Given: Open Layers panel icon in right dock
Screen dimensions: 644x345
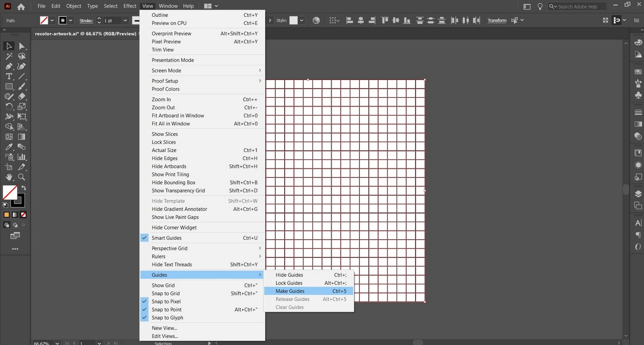Looking at the screenshot, I should 638,194.
